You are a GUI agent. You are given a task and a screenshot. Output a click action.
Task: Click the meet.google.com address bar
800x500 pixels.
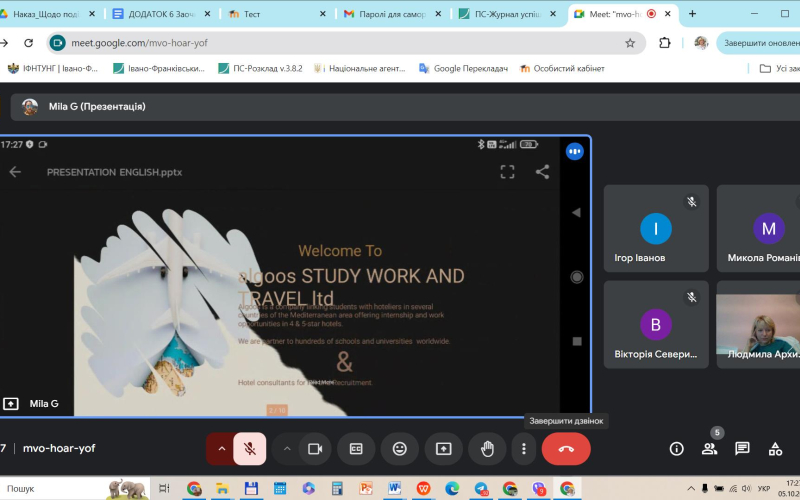tap(347, 43)
